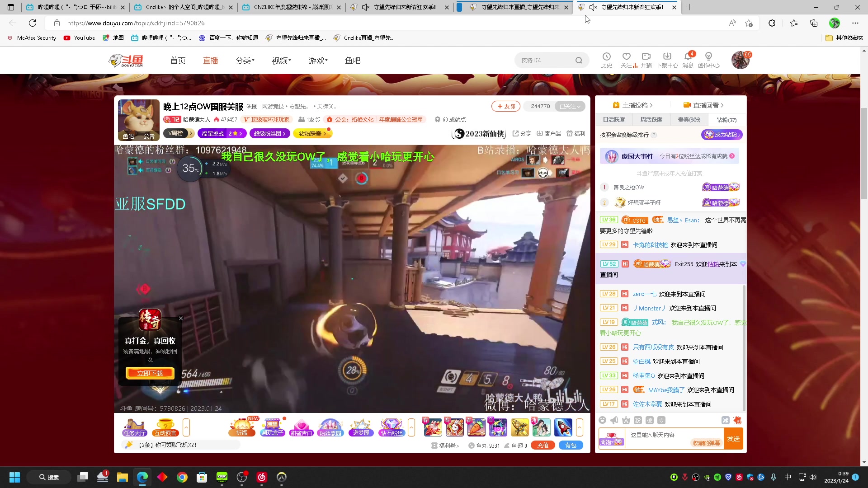Open 造梦屋 dream house
868x488 pixels.
(361, 427)
